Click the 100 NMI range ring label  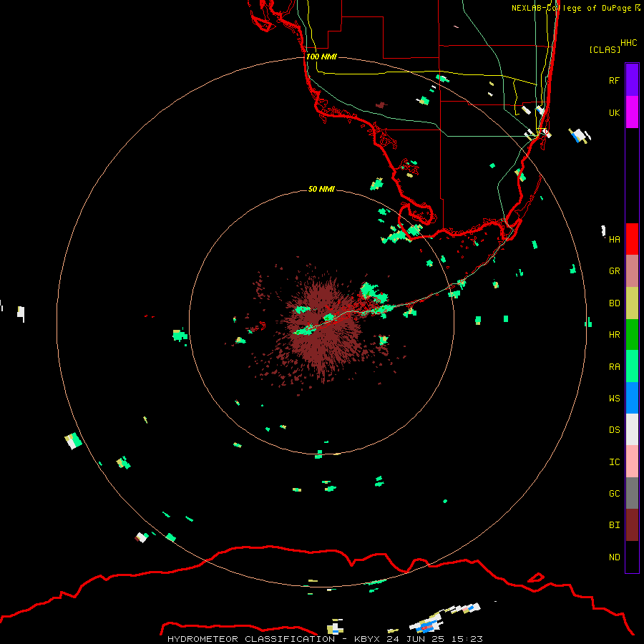coord(321,57)
